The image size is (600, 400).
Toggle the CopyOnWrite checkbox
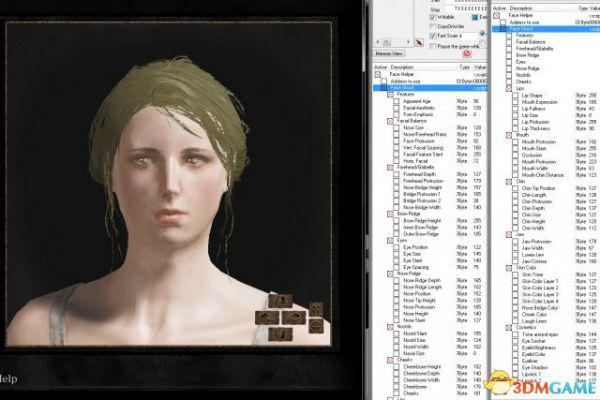433,26
